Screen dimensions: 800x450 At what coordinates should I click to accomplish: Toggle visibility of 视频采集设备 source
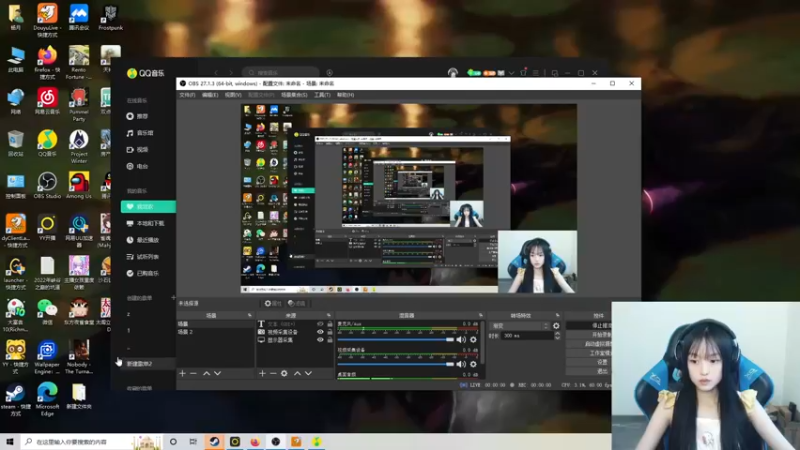[x=320, y=332]
